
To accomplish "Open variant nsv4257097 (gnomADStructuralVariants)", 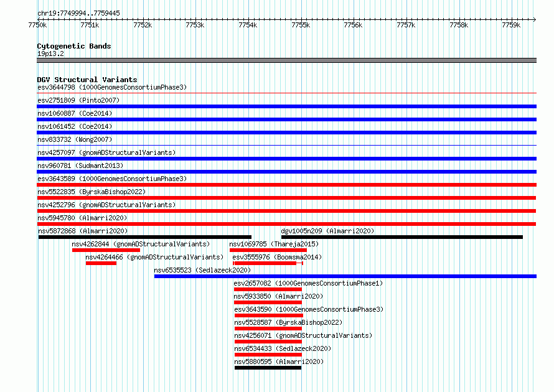I will point(106,152).
